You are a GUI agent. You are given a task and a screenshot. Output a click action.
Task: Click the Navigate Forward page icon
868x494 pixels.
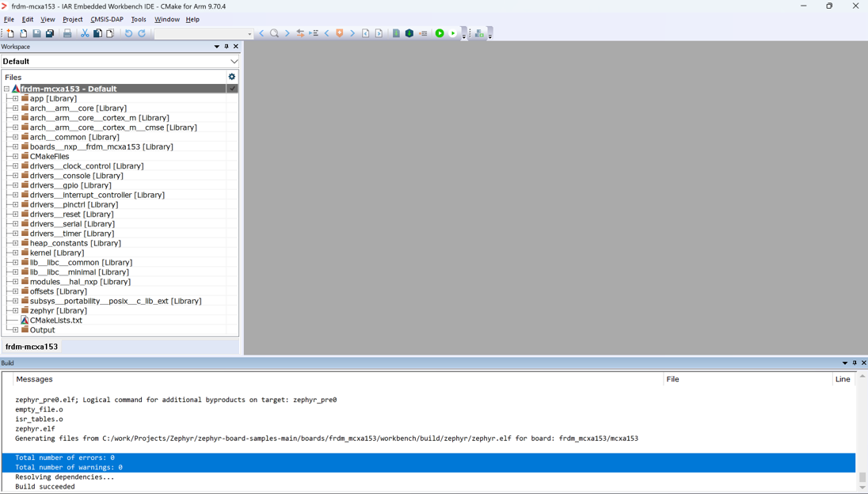point(379,34)
